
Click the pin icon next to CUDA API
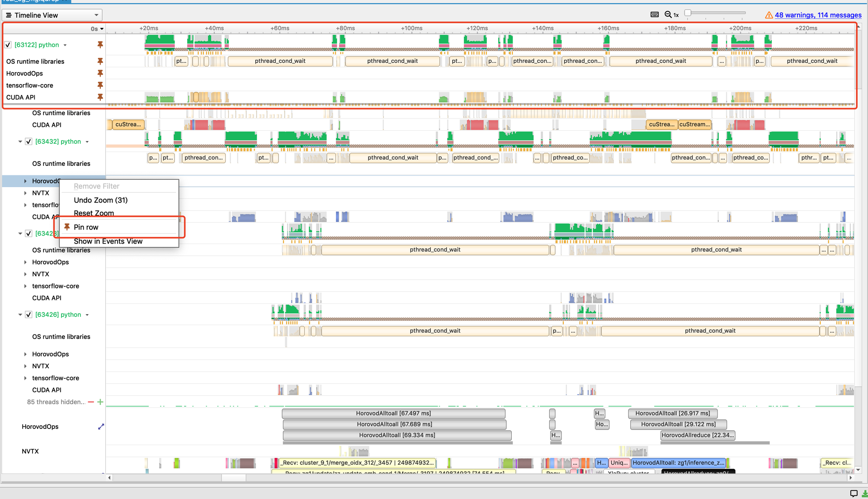click(x=100, y=97)
